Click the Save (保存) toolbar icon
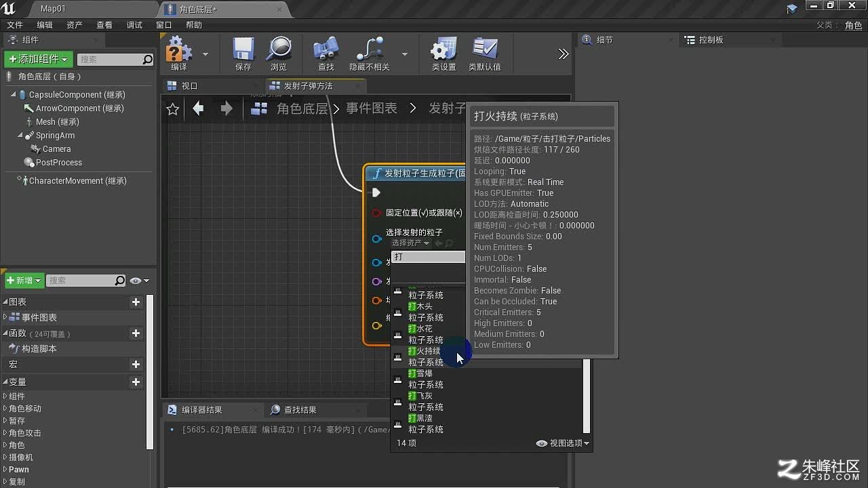The width and height of the screenshot is (868, 488). pos(243,49)
